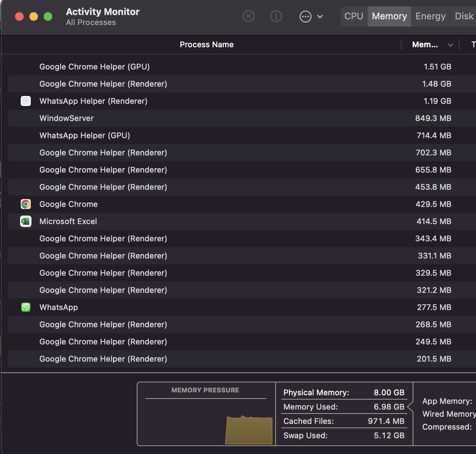Viewport: 476px width, 454px height.
Task: Open the Energy tab
Action: tap(430, 16)
